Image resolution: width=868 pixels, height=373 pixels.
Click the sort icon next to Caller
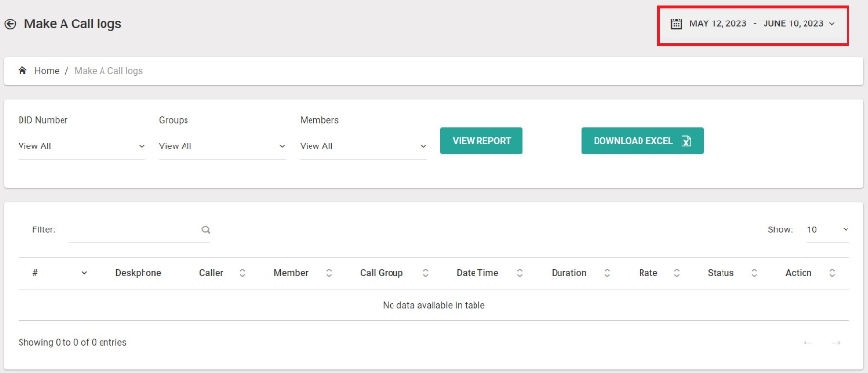[242, 273]
